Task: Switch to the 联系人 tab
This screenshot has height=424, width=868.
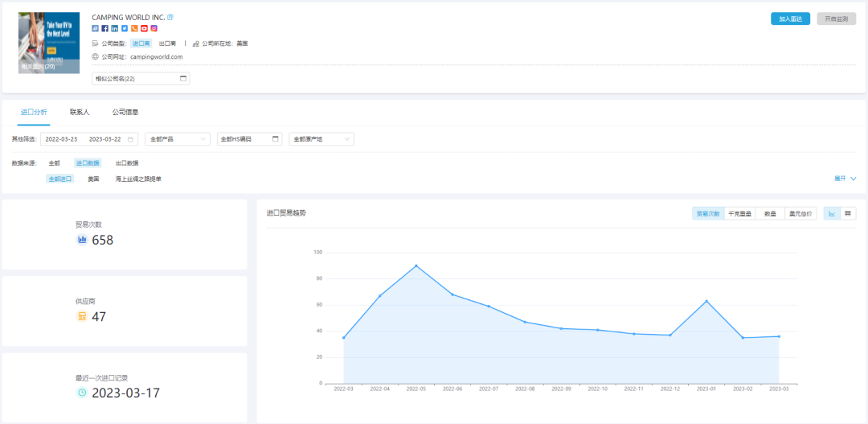Action: [80, 113]
